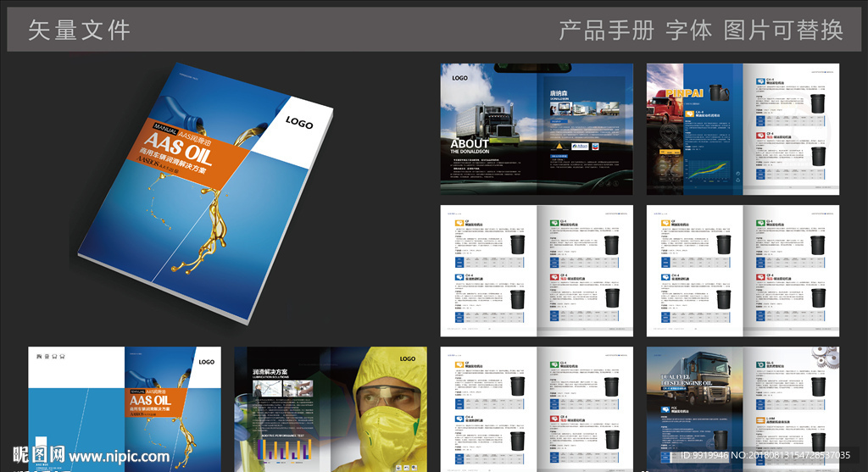Click the yellow PINPAI title text
The image size is (868, 472).
(684, 93)
